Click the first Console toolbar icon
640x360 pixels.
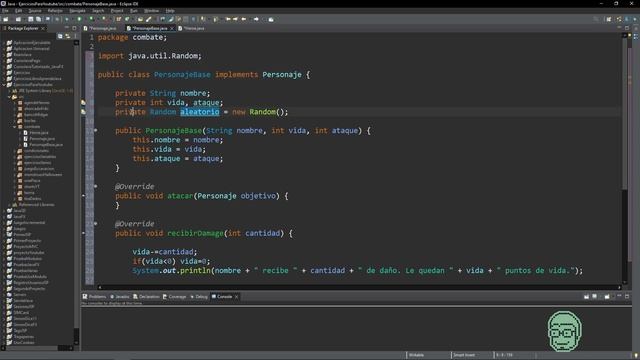[587, 297]
